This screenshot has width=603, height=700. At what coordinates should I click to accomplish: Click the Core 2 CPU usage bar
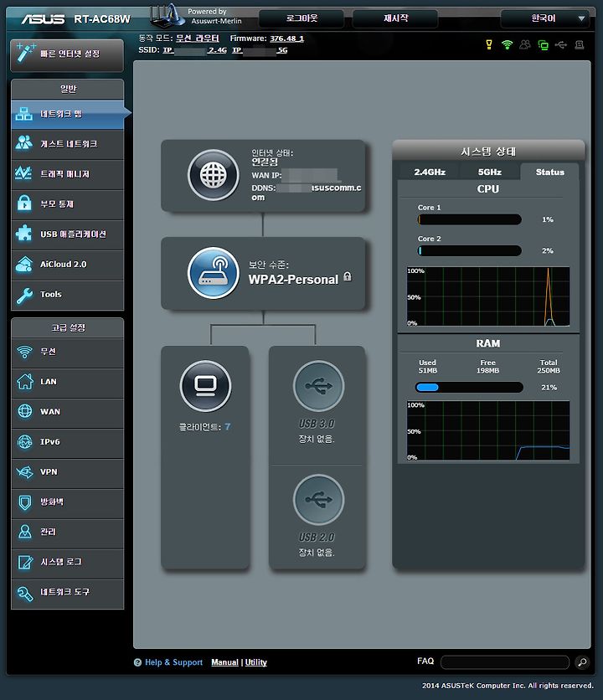(x=470, y=250)
